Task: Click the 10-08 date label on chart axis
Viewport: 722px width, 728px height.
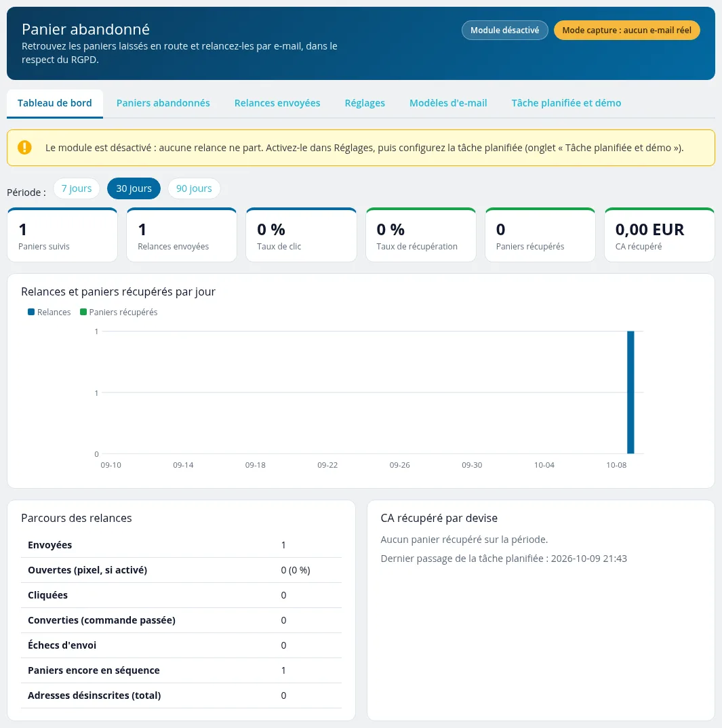Action: point(616,465)
